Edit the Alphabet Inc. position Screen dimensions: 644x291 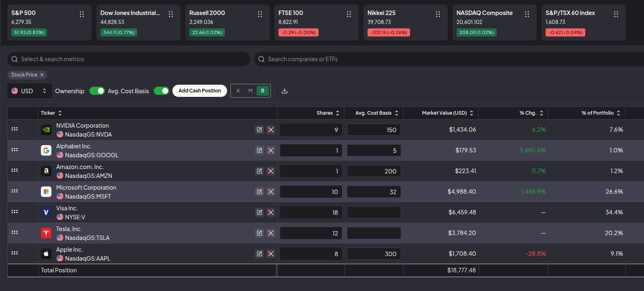[259, 150]
